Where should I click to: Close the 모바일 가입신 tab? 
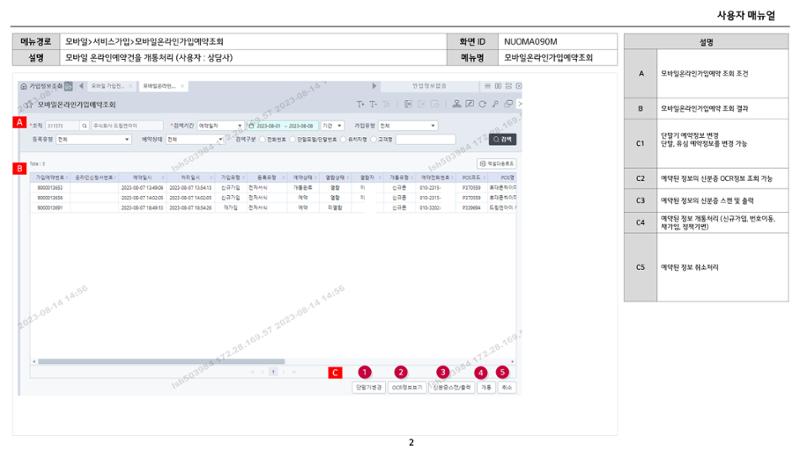click(131, 86)
